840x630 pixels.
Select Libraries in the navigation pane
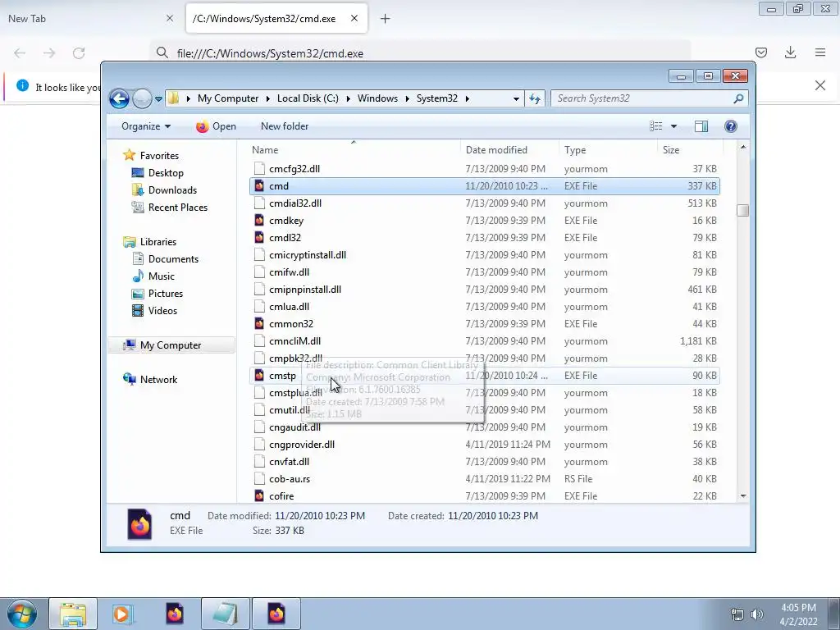[158, 242]
